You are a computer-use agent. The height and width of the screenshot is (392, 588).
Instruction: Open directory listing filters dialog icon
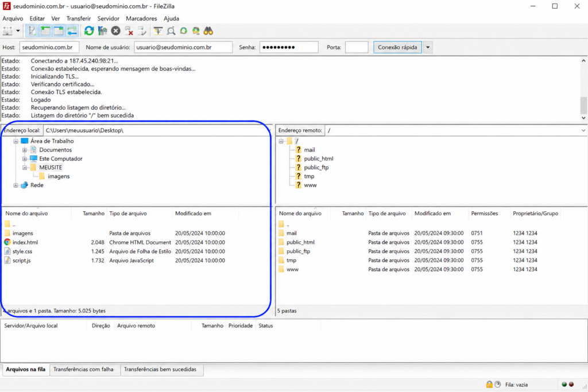(x=158, y=31)
